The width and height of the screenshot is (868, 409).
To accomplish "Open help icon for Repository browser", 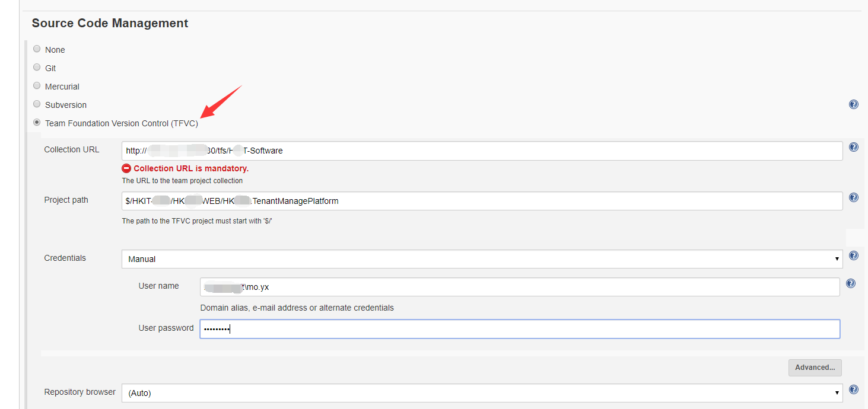I will (x=854, y=389).
